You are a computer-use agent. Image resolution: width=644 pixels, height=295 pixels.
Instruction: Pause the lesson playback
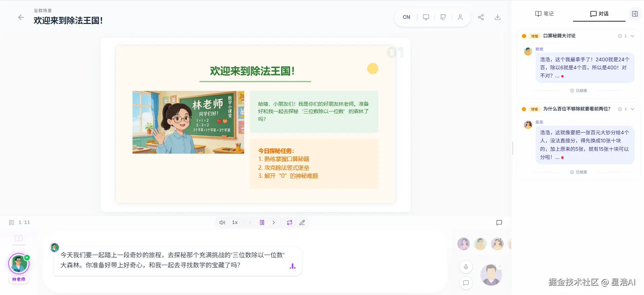click(x=262, y=223)
